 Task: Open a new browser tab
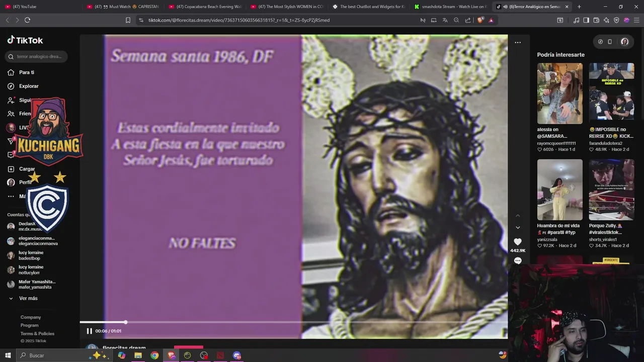click(579, 7)
